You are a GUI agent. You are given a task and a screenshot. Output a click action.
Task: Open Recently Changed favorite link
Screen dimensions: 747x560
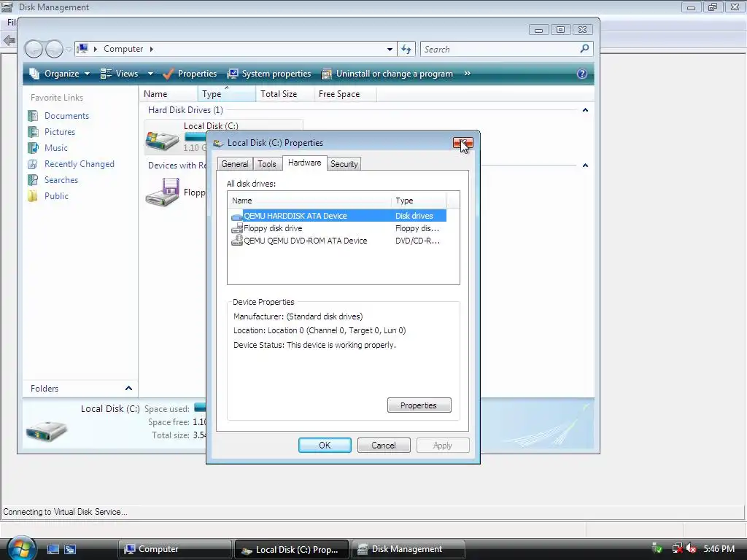pos(79,164)
